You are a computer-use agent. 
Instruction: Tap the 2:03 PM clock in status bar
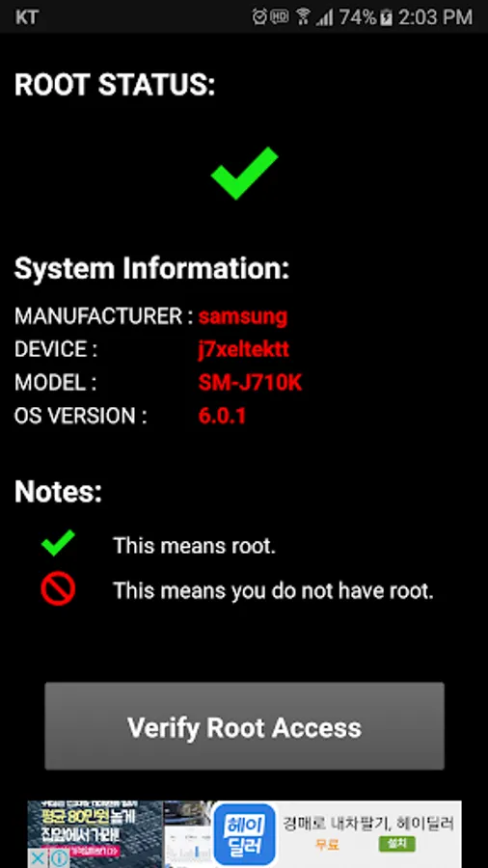coord(435,17)
